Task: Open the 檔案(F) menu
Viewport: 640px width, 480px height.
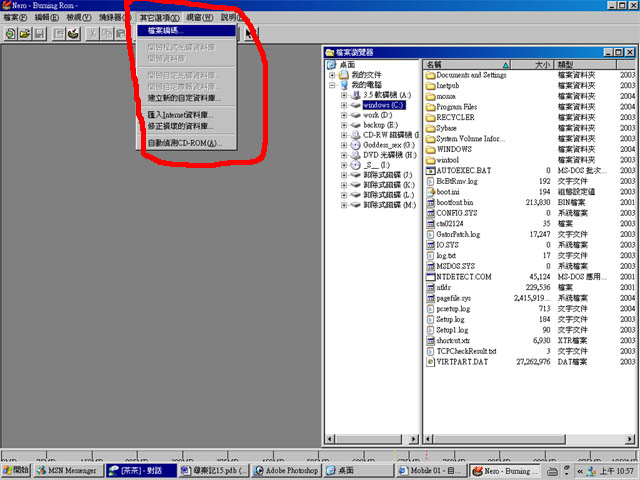Action: [15, 18]
